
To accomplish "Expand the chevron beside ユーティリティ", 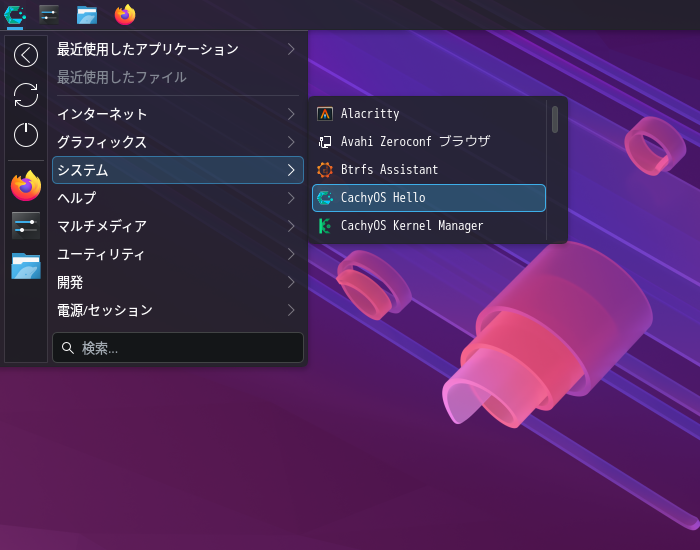I will (x=291, y=254).
